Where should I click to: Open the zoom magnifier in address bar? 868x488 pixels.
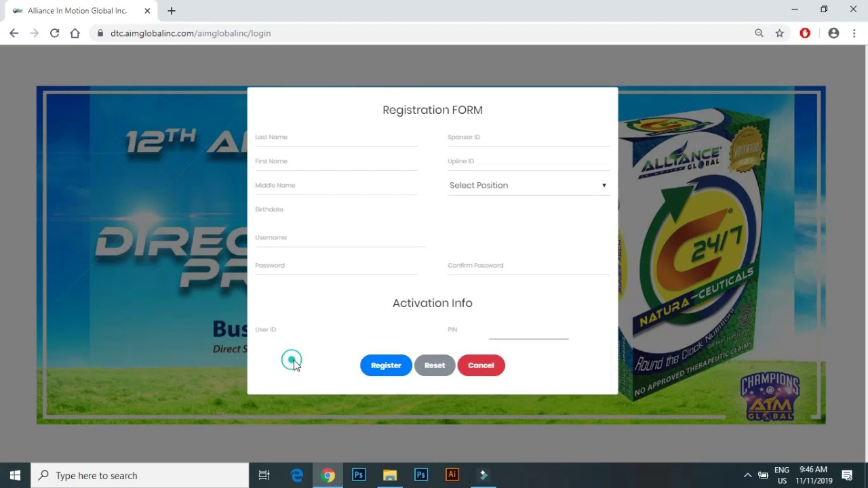759,33
